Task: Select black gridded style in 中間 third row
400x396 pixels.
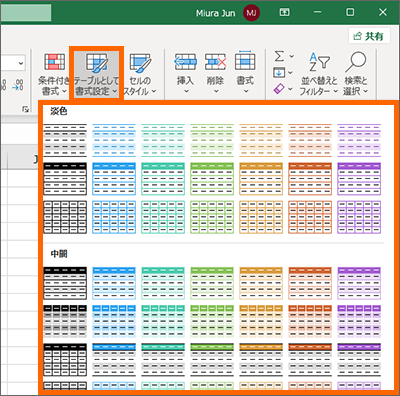Action: pos(65,360)
